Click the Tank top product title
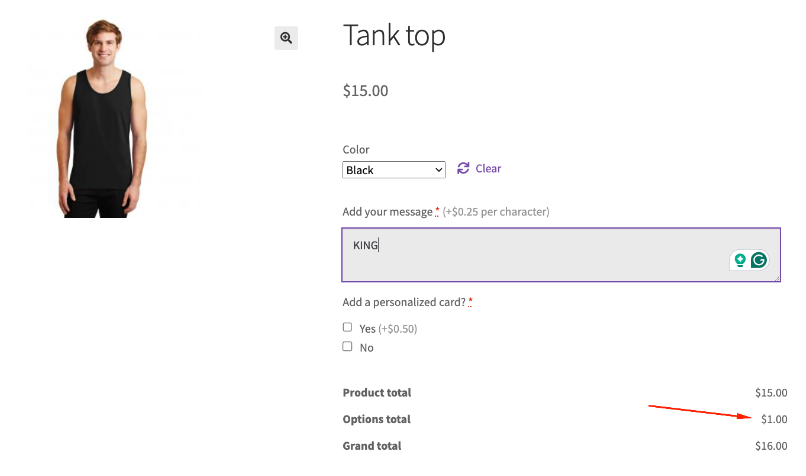 pyautogui.click(x=394, y=36)
